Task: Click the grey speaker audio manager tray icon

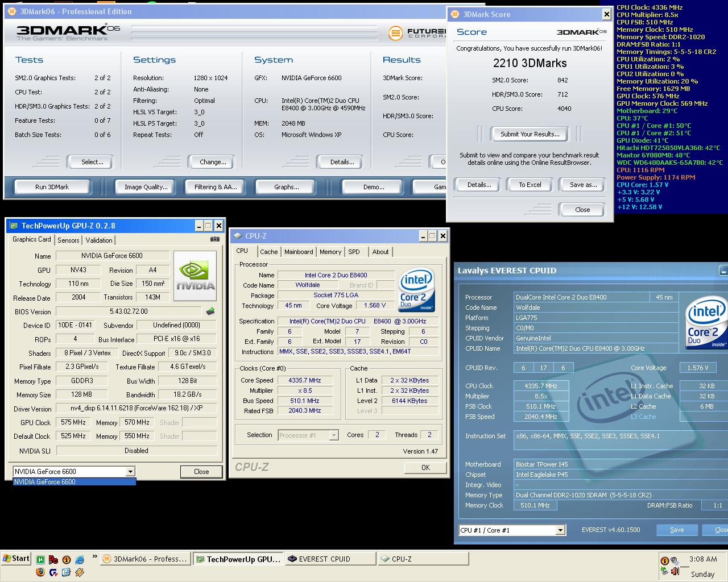Action: [675, 561]
